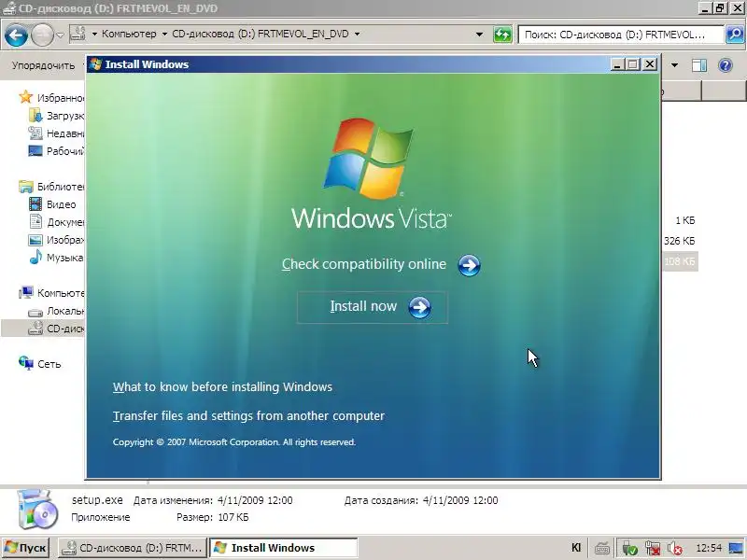747x560 pixels.
Task: Click the music note icon beside Музыка
Action: tap(35, 258)
